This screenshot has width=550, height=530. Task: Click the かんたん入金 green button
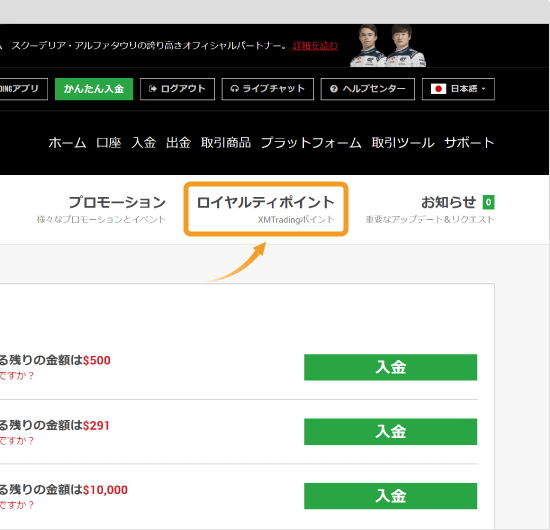click(x=94, y=89)
